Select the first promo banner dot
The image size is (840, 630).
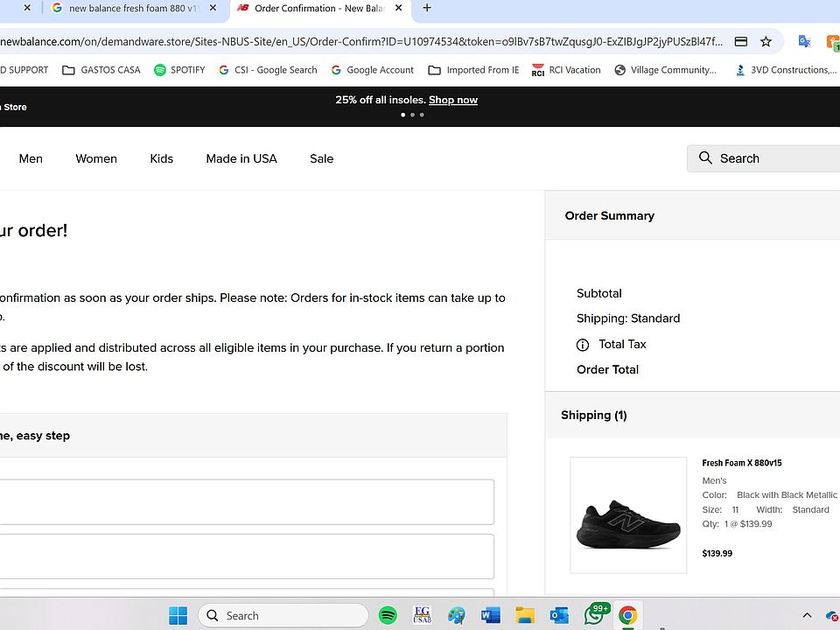coord(402,115)
